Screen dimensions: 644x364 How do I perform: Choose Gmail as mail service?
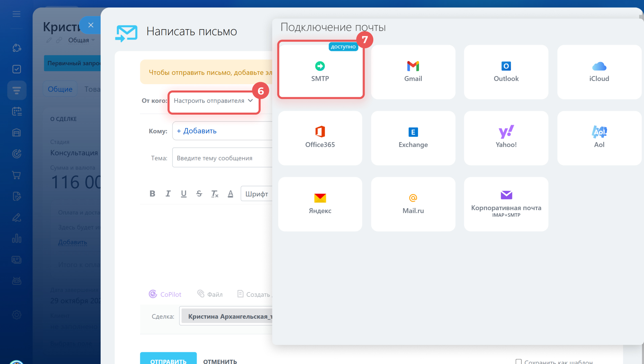click(x=413, y=72)
